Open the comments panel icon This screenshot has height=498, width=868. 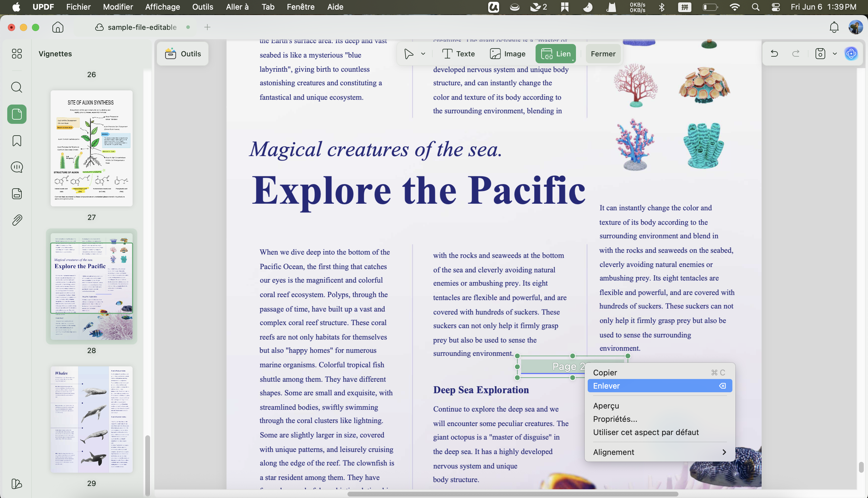(x=17, y=167)
